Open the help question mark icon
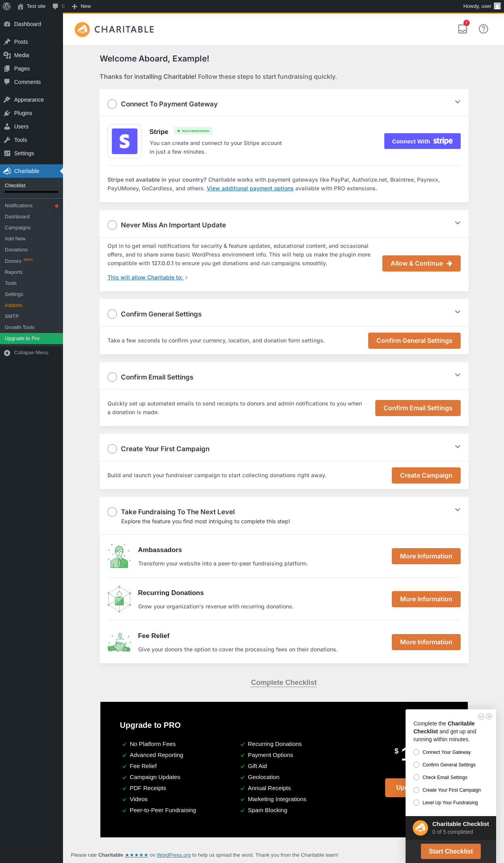This screenshot has height=863, width=504. pos(484,29)
